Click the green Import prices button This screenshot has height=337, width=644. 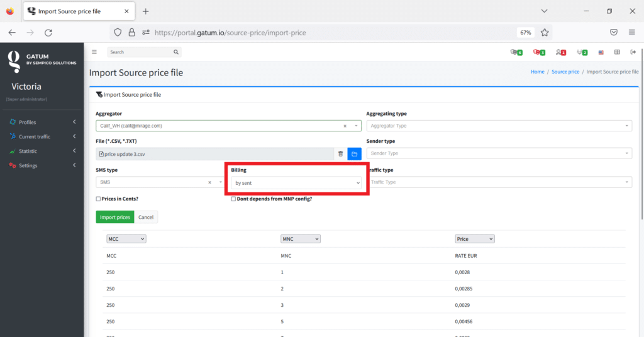[114, 217]
